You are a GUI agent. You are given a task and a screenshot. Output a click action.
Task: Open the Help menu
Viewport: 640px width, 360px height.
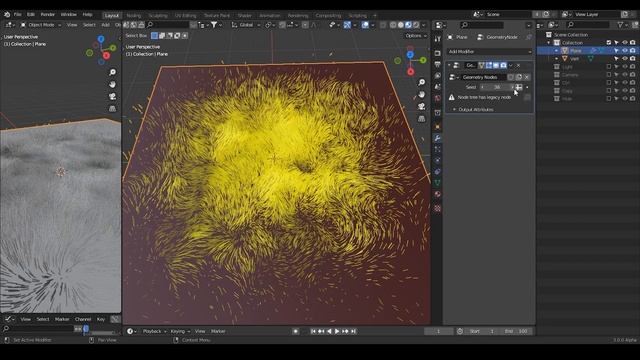87,14
